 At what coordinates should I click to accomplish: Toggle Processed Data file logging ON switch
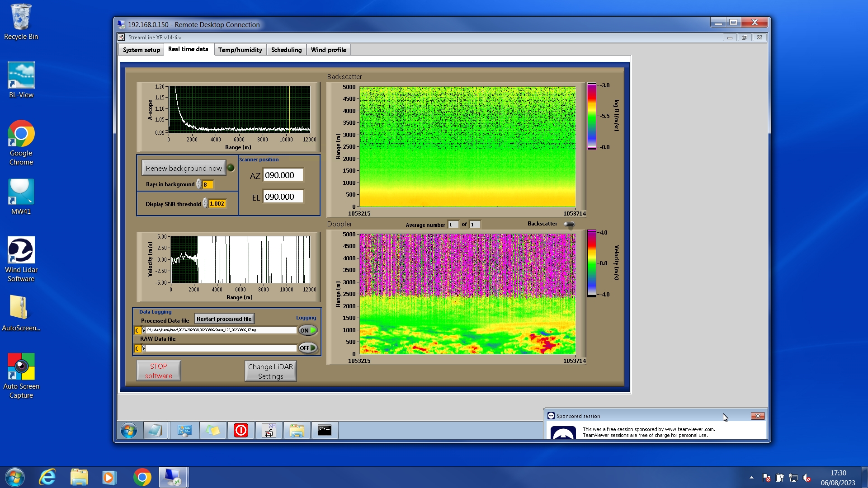coord(308,330)
